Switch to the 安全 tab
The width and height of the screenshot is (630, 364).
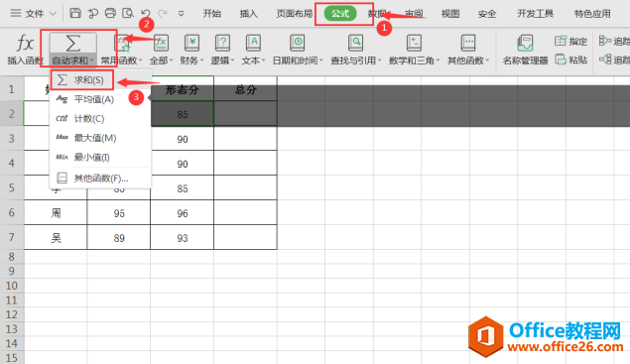pyautogui.click(x=487, y=14)
